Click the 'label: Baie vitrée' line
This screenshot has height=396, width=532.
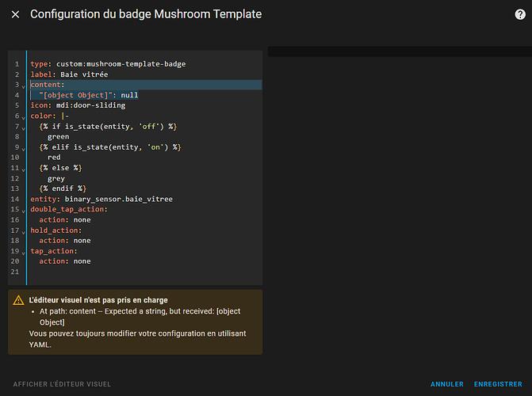click(69, 74)
